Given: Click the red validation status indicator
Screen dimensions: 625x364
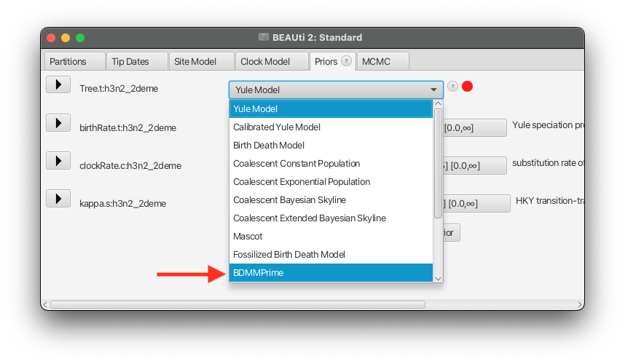Looking at the screenshot, I should [x=467, y=87].
